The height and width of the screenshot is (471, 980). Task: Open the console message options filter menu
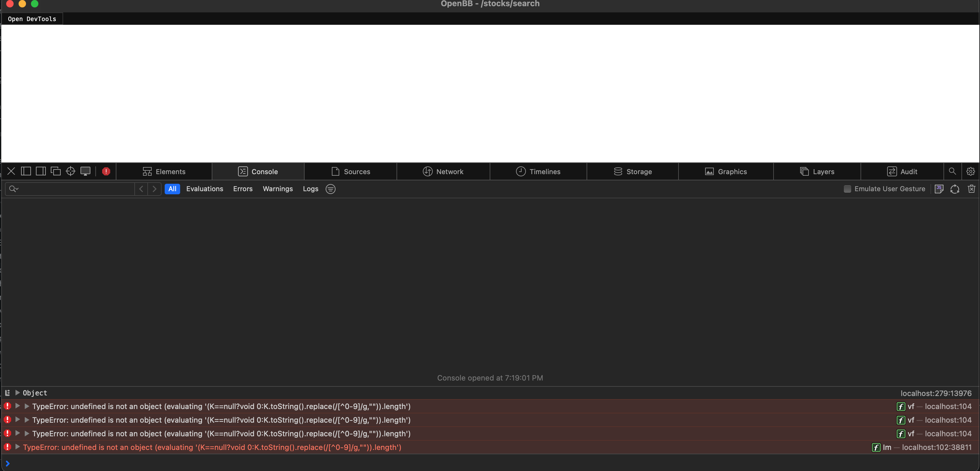[330, 189]
